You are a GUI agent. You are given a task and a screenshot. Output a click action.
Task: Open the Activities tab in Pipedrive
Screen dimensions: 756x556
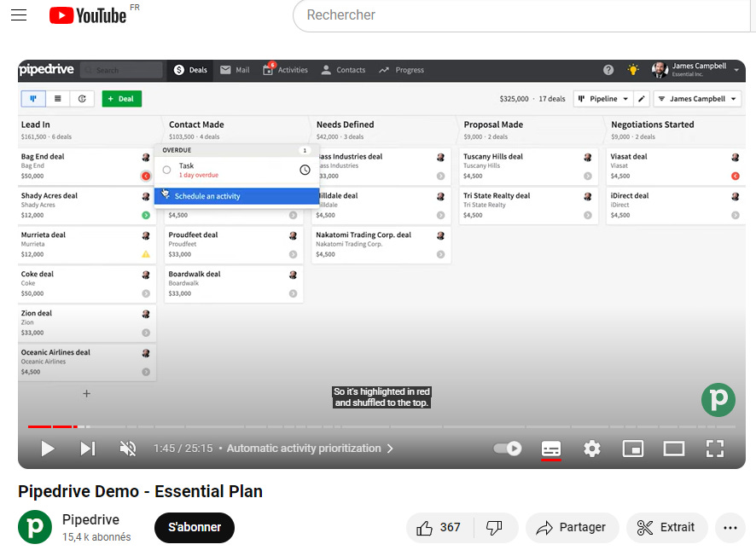pos(285,70)
